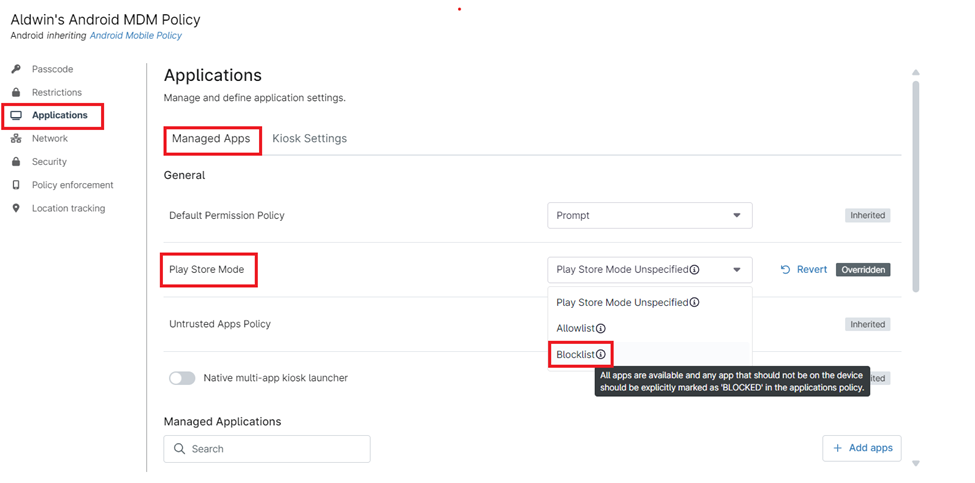Image resolution: width=975 pixels, height=483 pixels.
Task: Toggle Native multi-app kiosk launcher switch
Action: pyautogui.click(x=182, y=378)
